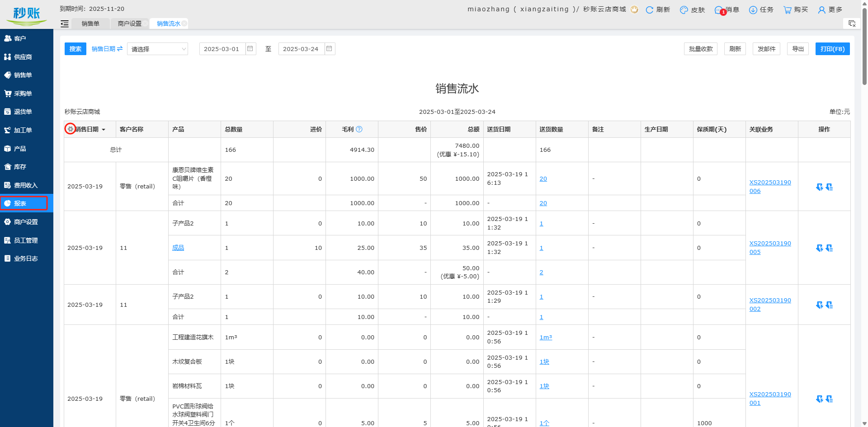The width and height of the screenshot is (868, 427).
Task: Expand the 请选择 dropdown
Action: point(157,49)
